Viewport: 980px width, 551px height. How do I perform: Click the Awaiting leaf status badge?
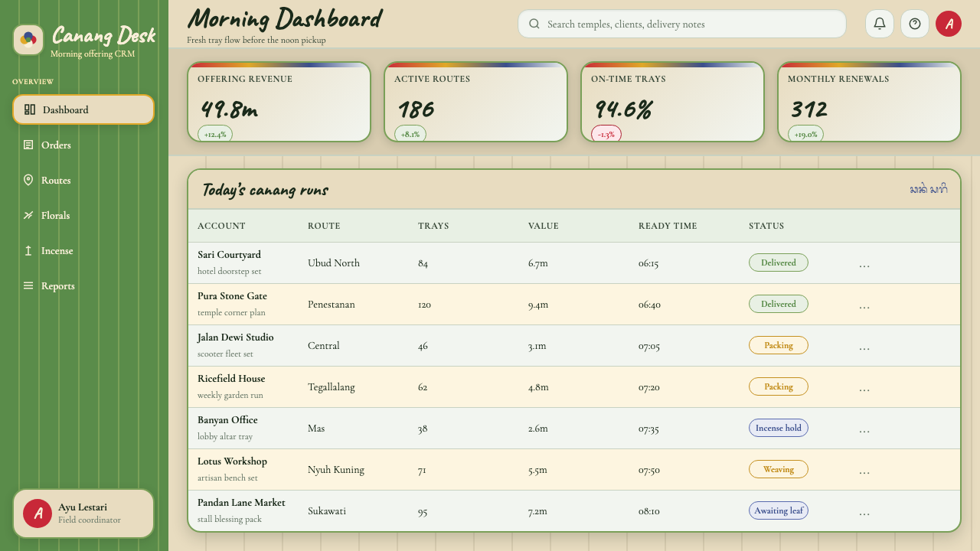coord(779,510)
